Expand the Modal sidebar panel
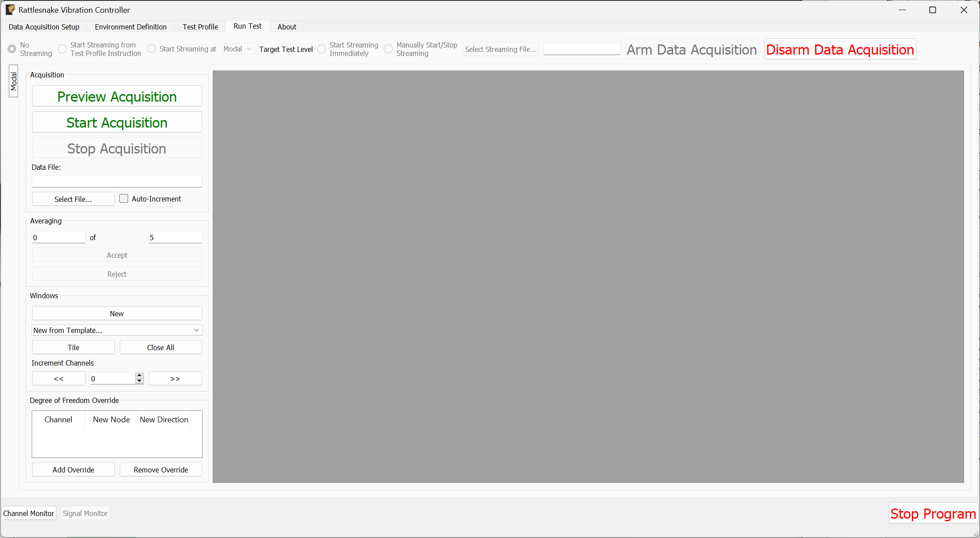Image resolution: width=980 pixels, height=538 pixels. point(13,81)
